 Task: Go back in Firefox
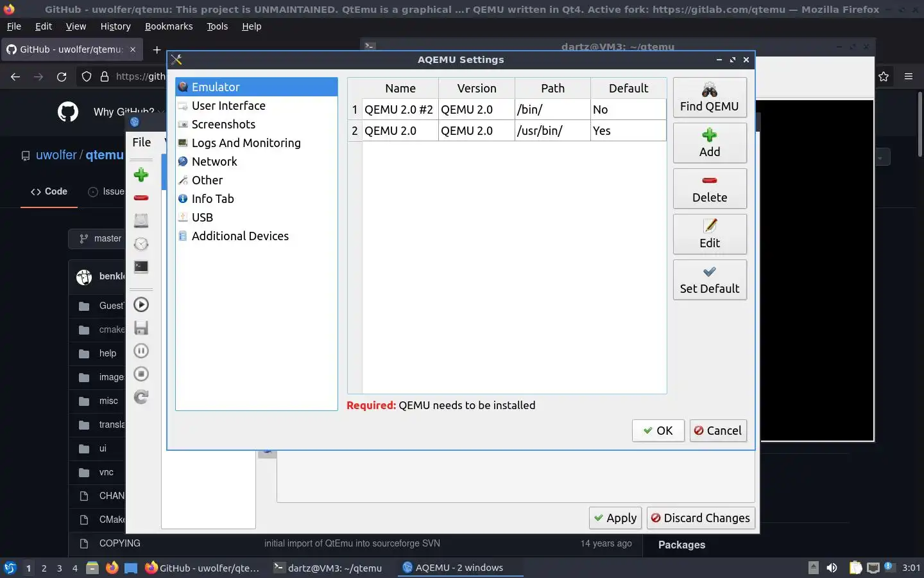point(15,76)
